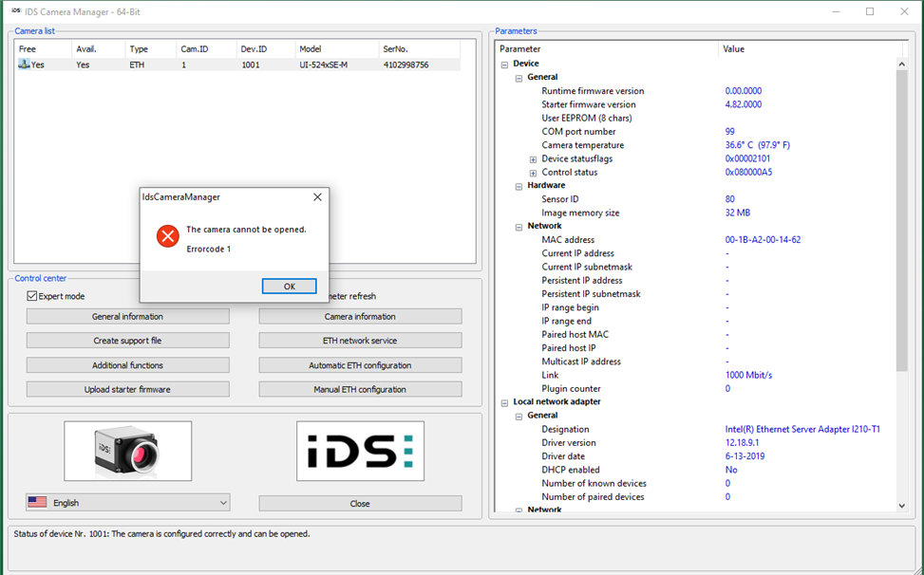The image size is (924, 575).
Task: Click ETH network service button
Action: [360, 341]
